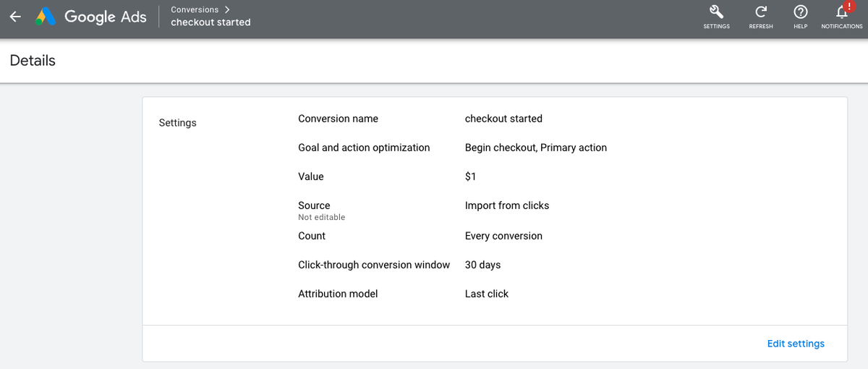Click the chevron after Conversions breadcrumb

pos(227,9)
